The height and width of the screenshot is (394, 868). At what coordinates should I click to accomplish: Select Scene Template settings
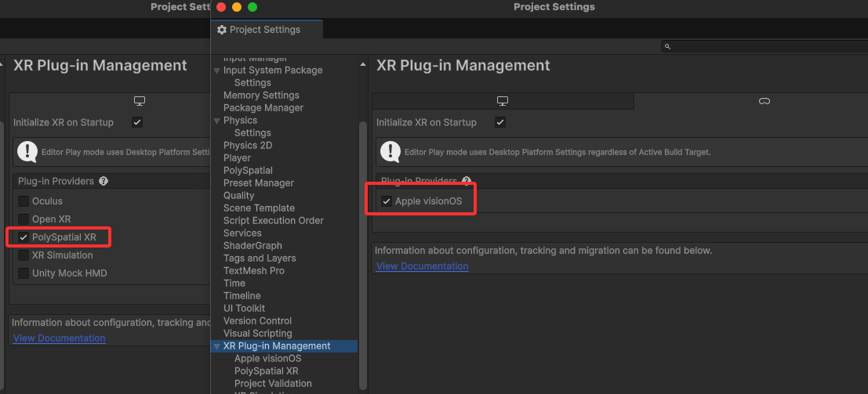pos(259,208)
